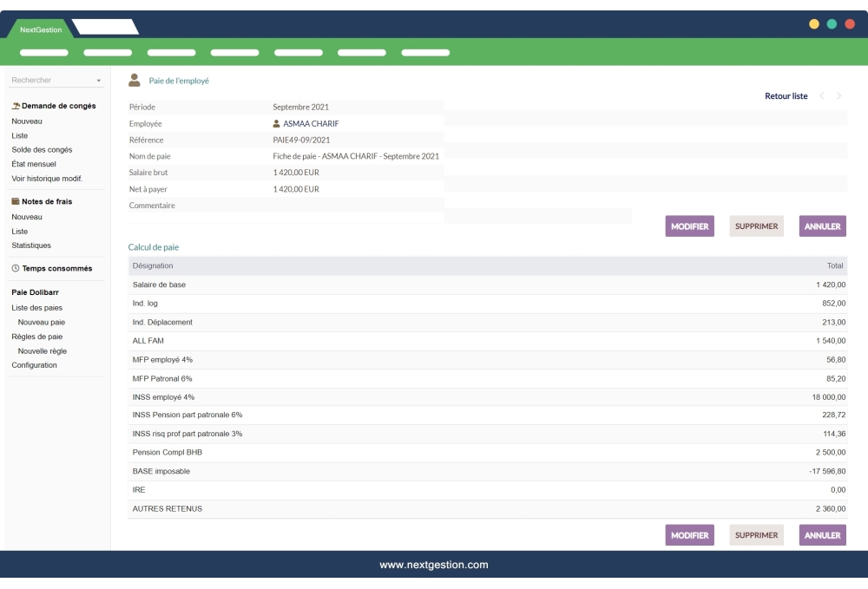Click the leave request icon beside Demande de congés

pyautogui.click(x=15, y=105)
